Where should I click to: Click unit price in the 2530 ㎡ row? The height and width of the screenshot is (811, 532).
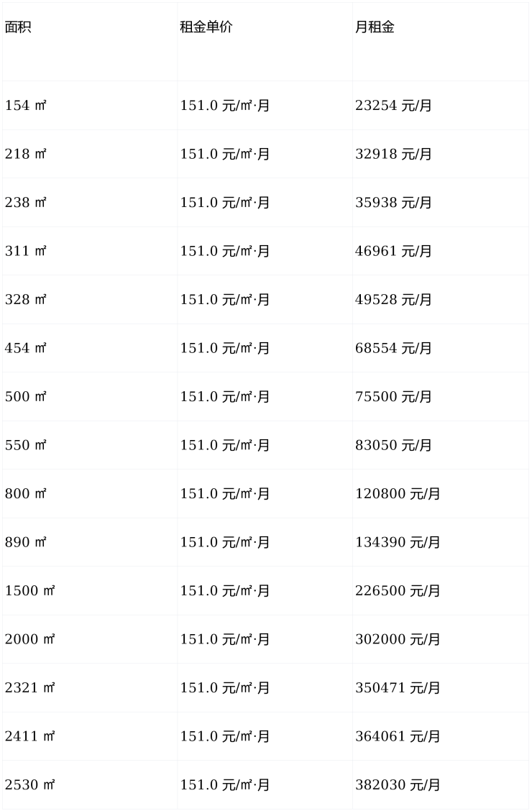coord(225,785)
